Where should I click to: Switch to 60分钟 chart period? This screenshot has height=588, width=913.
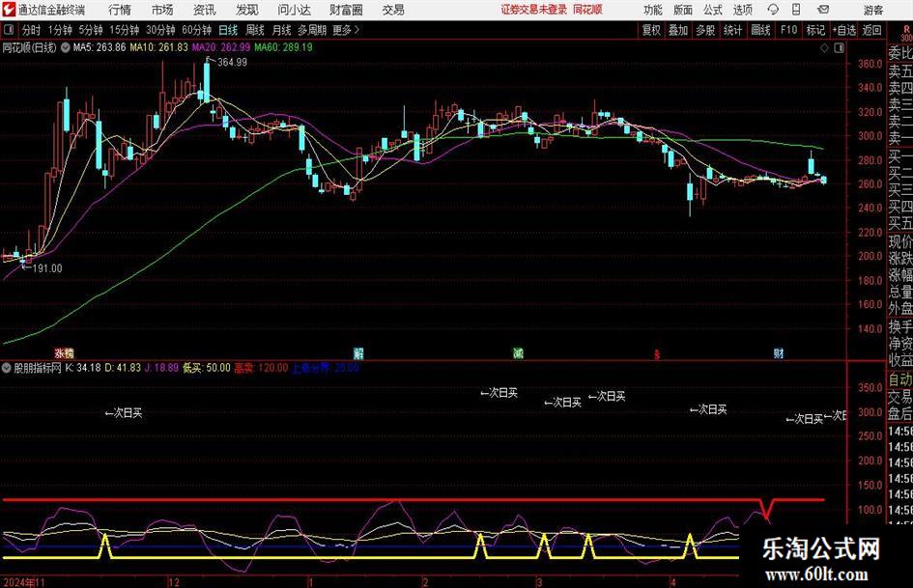[197, 30]
